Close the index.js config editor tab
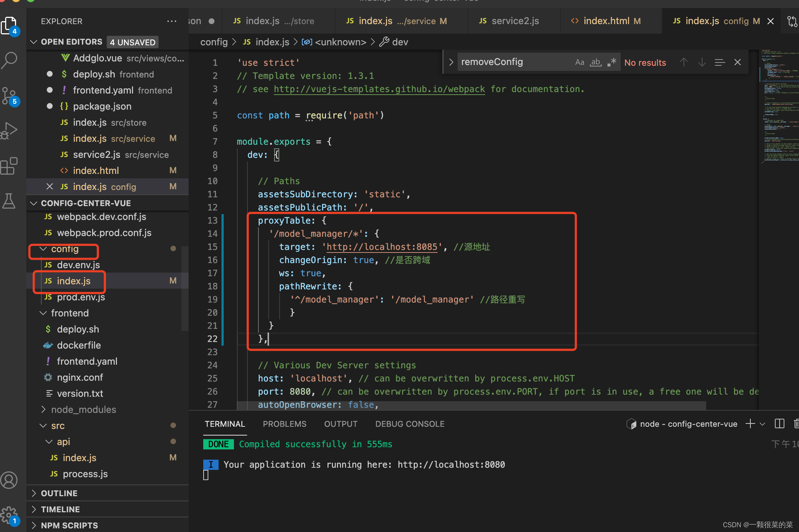Viewport: 799px width, 532px height. click(x=770, y=21)
